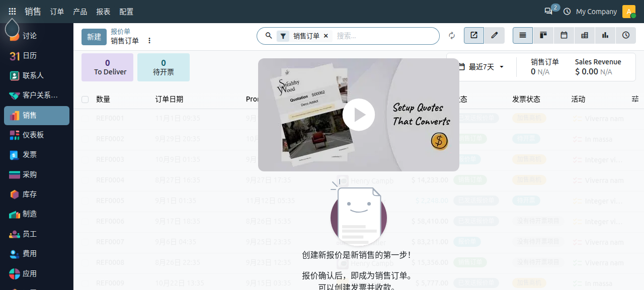644x290 pixels.
Task: Open the activities clock icon in top bar
Action: (x=567, y=11)
